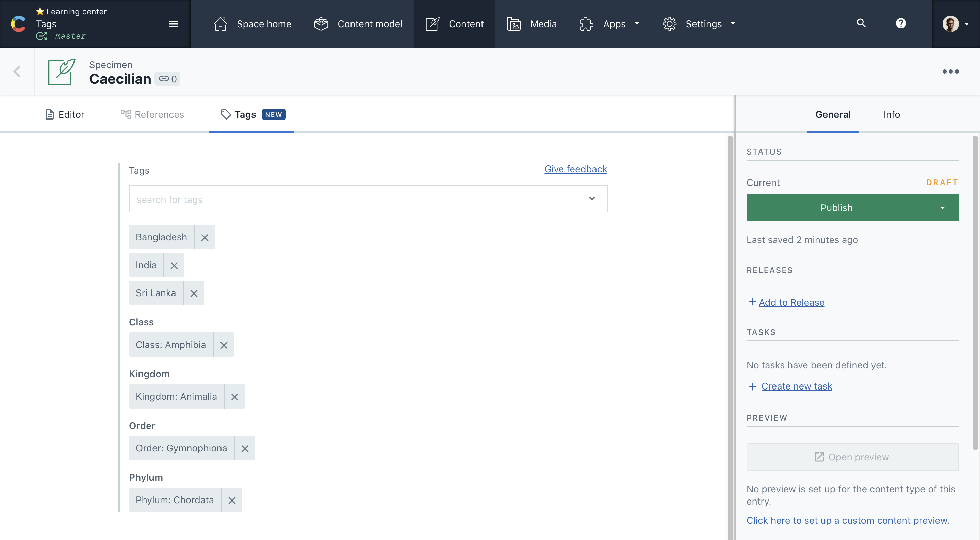Open the help question mark icon
Screen dimensions: 980x540
[x=900, y=23]
